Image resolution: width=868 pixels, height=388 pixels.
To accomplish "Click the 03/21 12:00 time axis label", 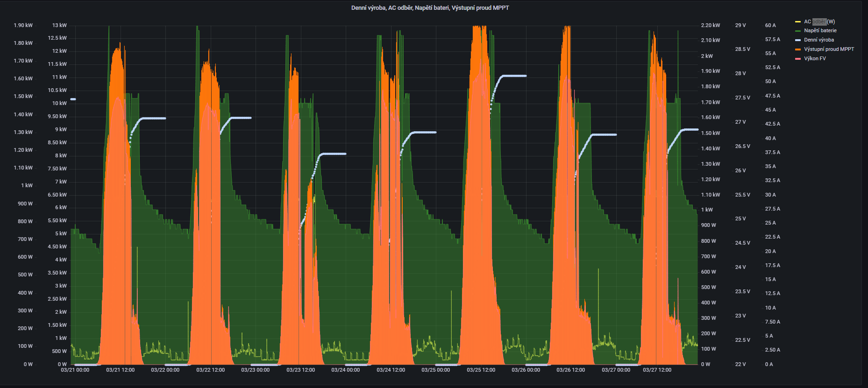I will pyautogui.click(x=120, y=370).
